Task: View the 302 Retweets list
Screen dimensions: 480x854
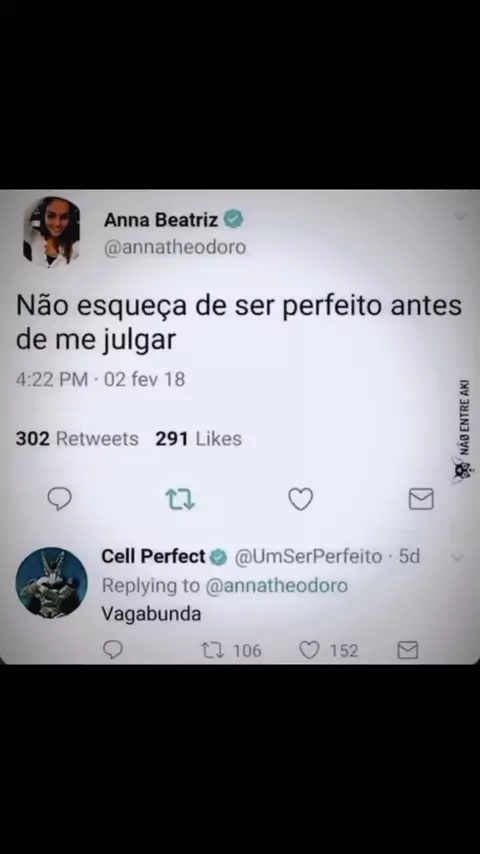Action: (x=77, y=438)
